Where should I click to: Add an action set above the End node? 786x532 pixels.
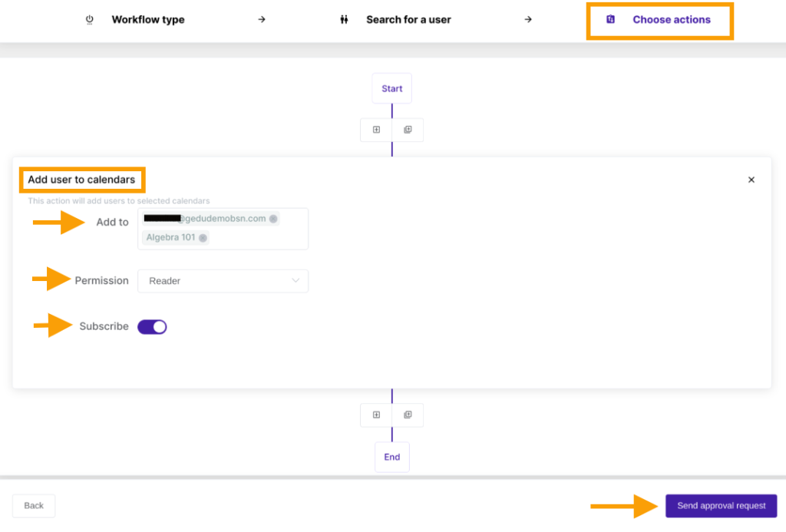click(x=408, y=415)
